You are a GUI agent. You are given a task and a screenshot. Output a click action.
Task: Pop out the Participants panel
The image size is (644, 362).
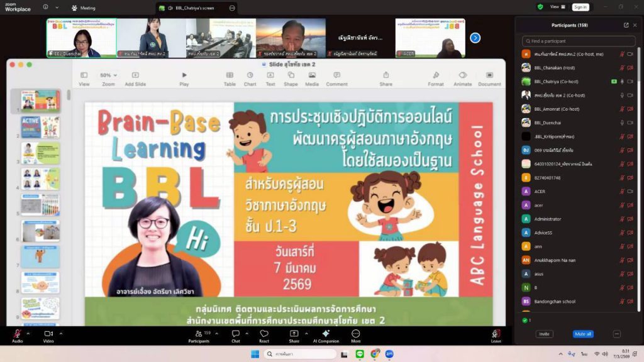pos(626,25)
